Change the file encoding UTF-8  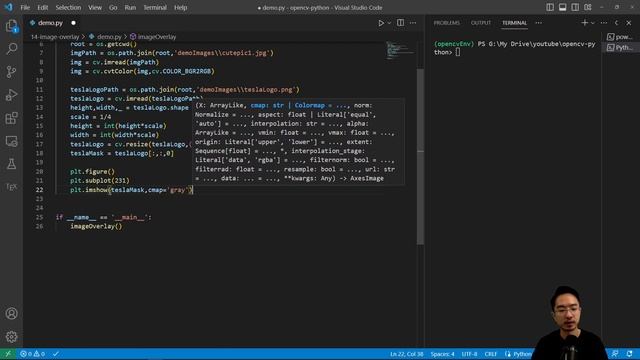469,354
